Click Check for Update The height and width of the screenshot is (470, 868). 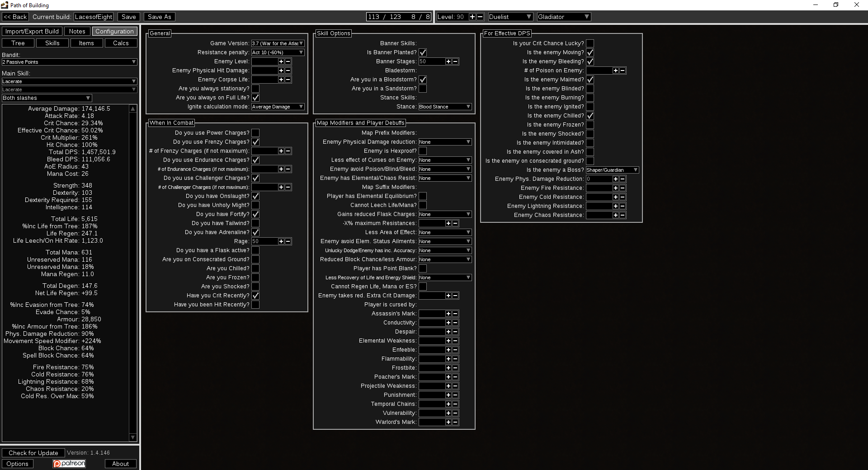(33, 453)
